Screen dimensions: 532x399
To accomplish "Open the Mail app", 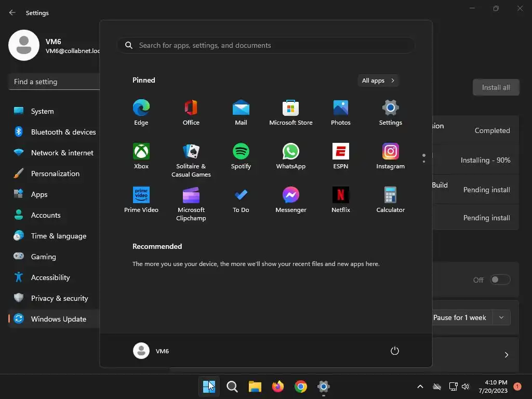I will pyautogui.click(x=241, y=112).
